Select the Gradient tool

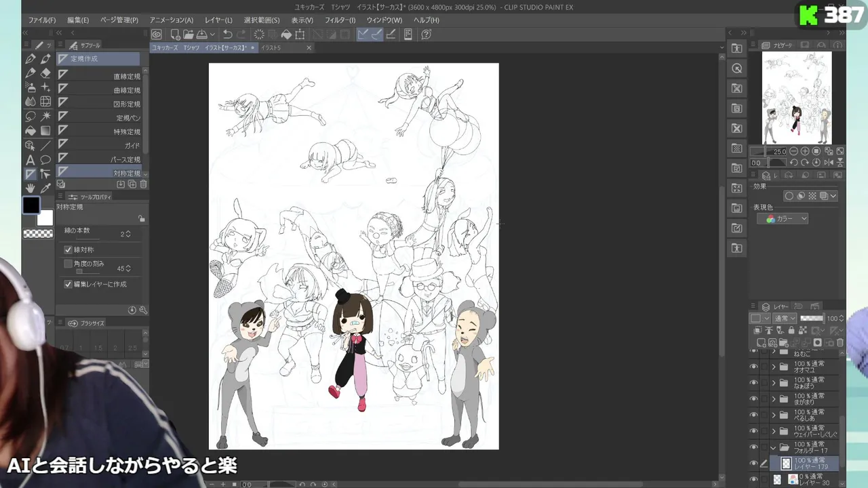pyautogui.click(x=45, y=131)
